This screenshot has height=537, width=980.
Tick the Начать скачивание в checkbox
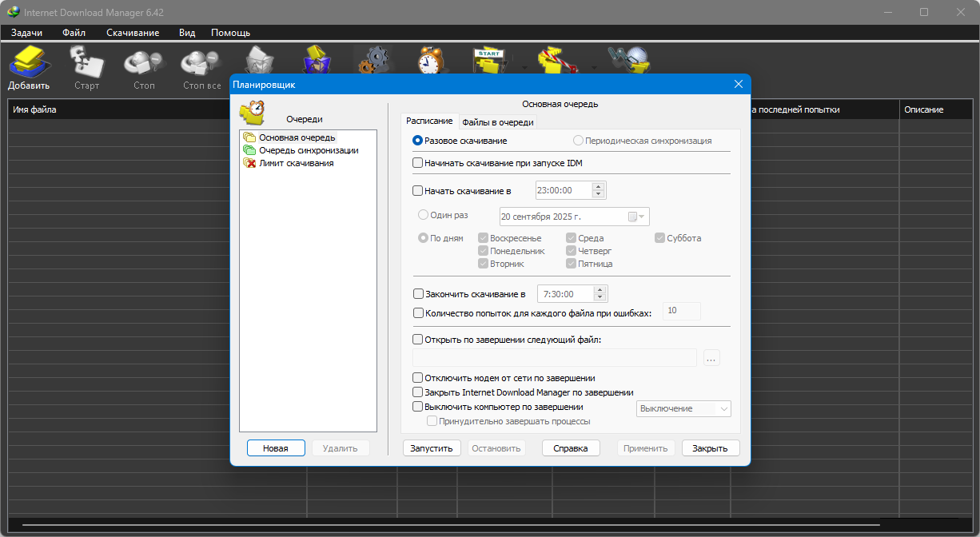[417, 191]
